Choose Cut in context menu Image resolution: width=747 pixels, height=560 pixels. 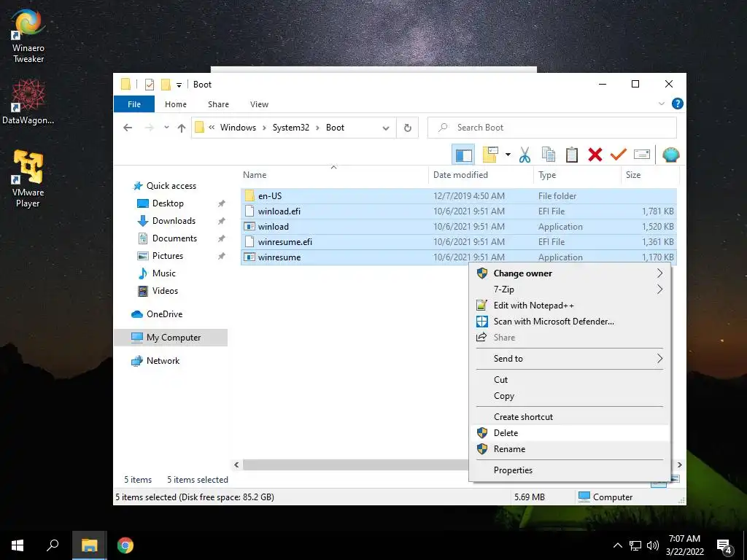[x=570, y=380]
